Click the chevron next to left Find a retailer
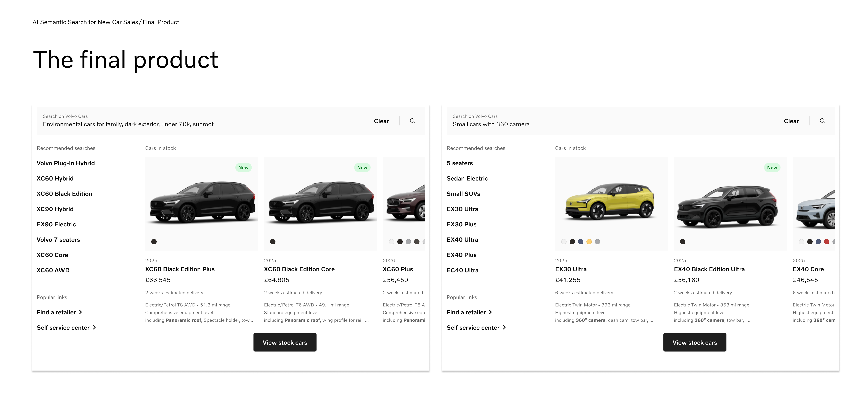The width and height of the screenshot is (868, 413). coord(81,312)
